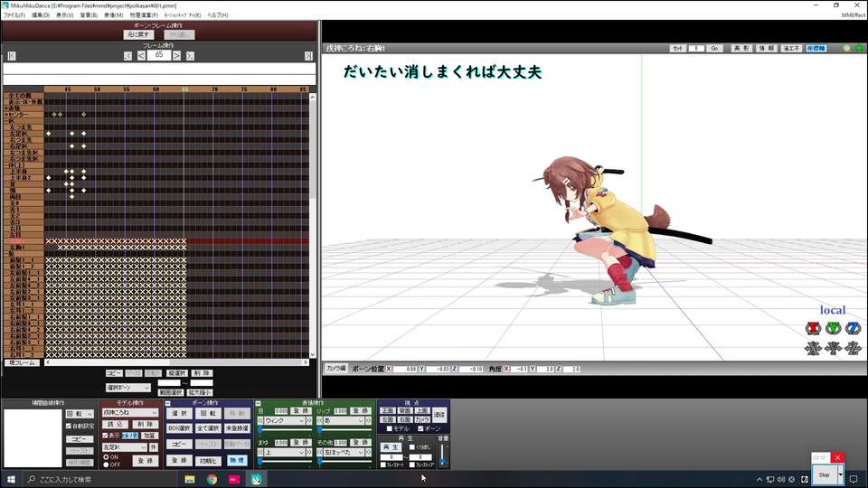
Task: Open Chrome from the taskbar
Action: click(x=212, y=479)
